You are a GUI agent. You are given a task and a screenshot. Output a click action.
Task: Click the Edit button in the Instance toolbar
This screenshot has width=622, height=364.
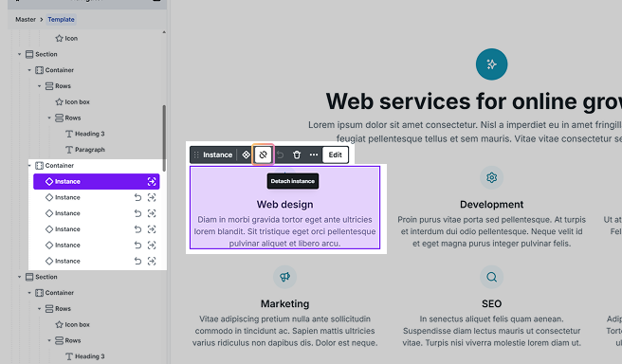coord(336,155)
